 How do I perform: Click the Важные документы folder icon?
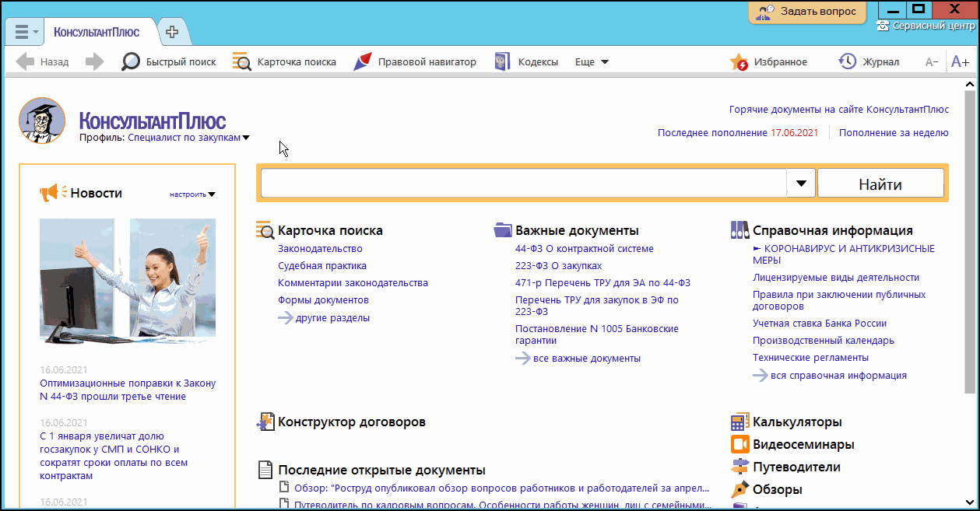[503, 230]
